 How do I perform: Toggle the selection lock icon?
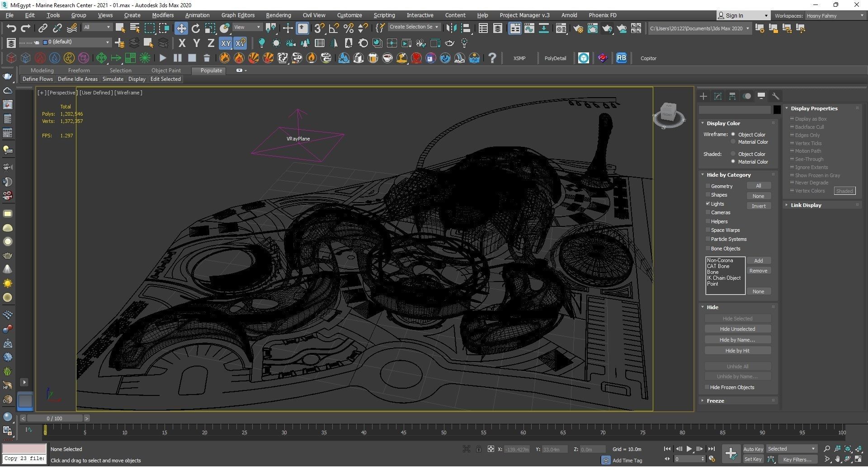pos(478,449)
